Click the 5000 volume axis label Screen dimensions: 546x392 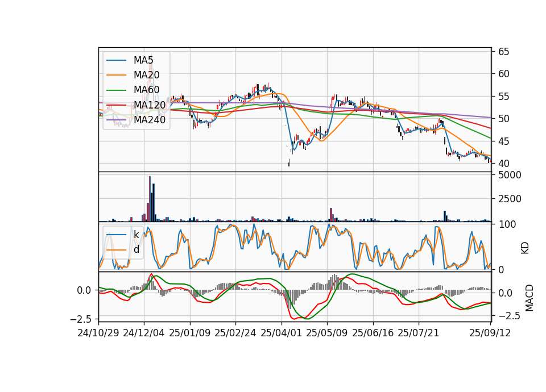pyautogui.click(x=510, y=175)
